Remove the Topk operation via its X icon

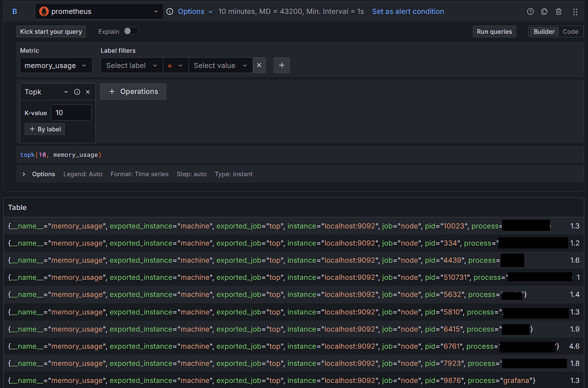(x=88, y=91)
